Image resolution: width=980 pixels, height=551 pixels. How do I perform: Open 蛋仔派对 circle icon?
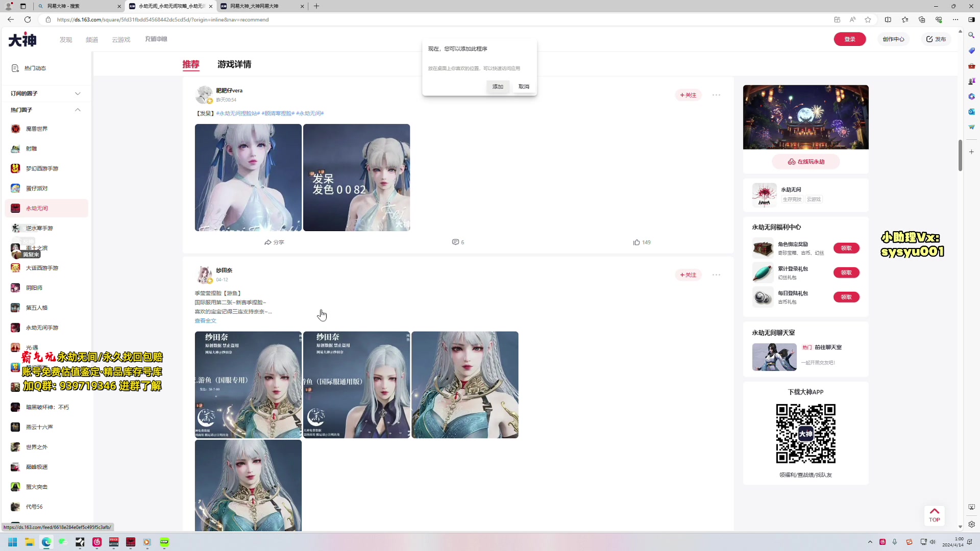point(15,188)
